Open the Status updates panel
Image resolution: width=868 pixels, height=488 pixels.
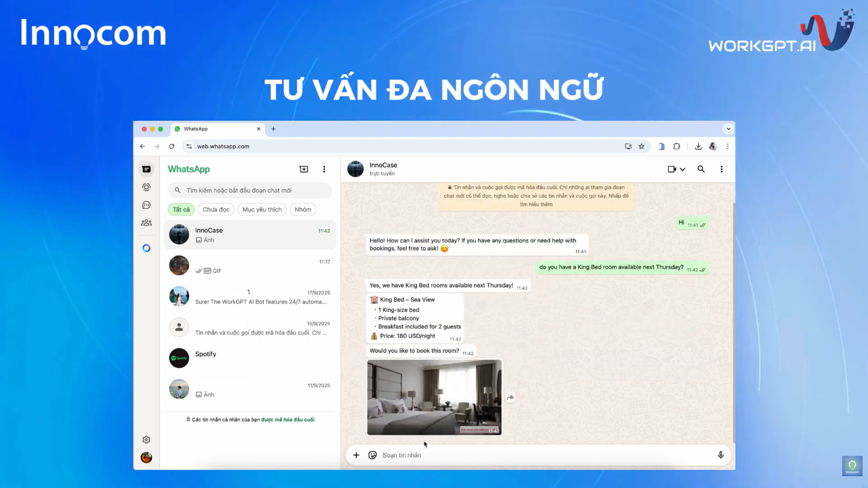[146, 187]
